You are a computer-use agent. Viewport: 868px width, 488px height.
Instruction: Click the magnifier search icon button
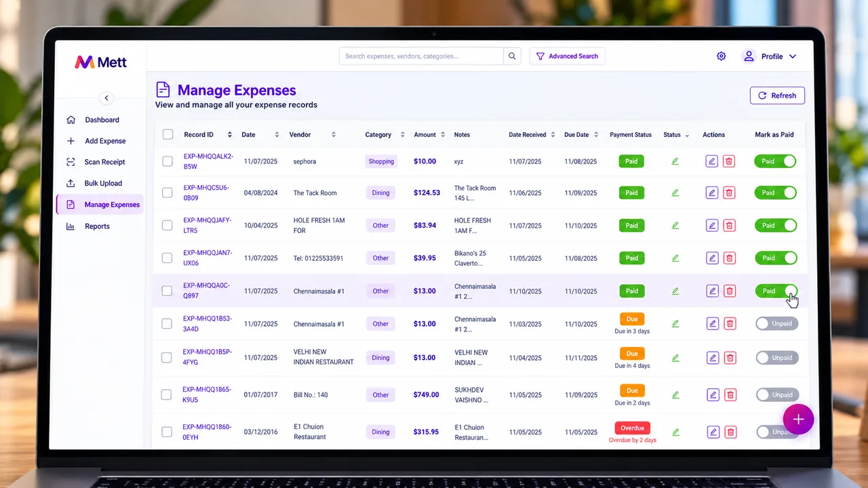512,56
